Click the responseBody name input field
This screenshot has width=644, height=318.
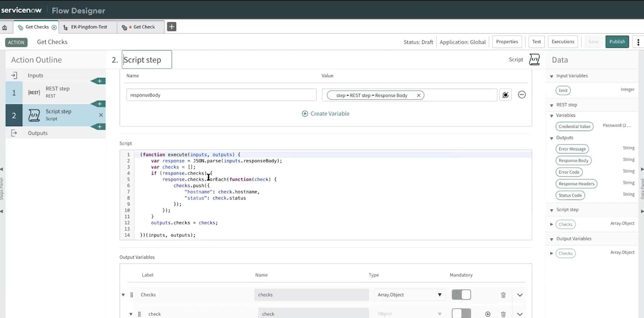(x=221, y=95)
